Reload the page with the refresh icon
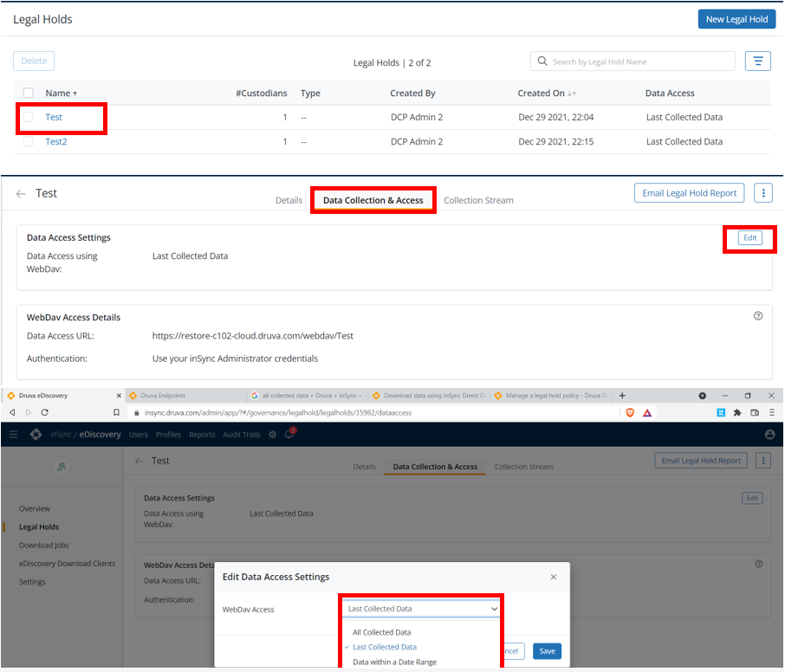The image size is (785, 672). (x=44, y=412)
